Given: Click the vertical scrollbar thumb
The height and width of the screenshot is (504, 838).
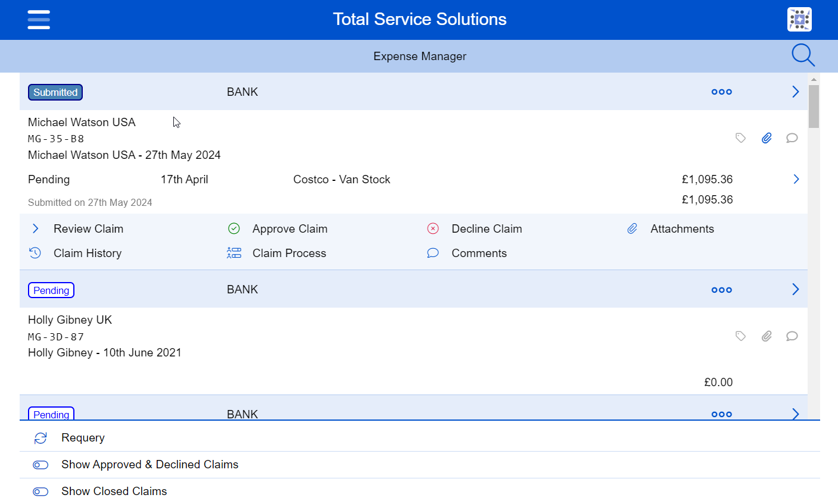Looking at the screenshot, I should point(814,106).
